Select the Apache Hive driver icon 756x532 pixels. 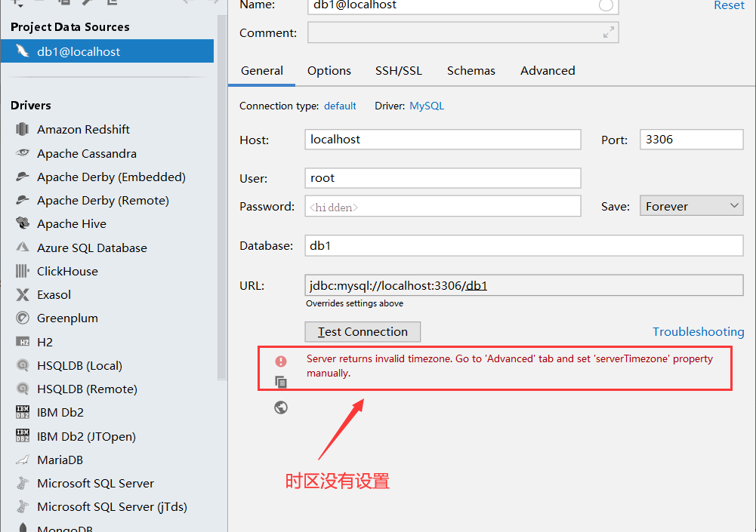[23, 223]
